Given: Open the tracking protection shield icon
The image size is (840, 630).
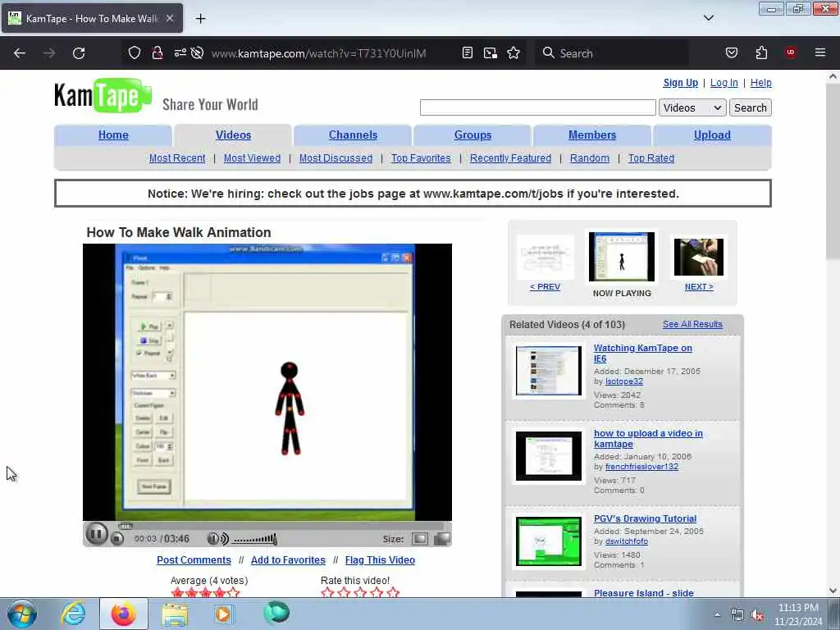Looking at the screenshot, I should pyautogui.click(x=134, y=53).
